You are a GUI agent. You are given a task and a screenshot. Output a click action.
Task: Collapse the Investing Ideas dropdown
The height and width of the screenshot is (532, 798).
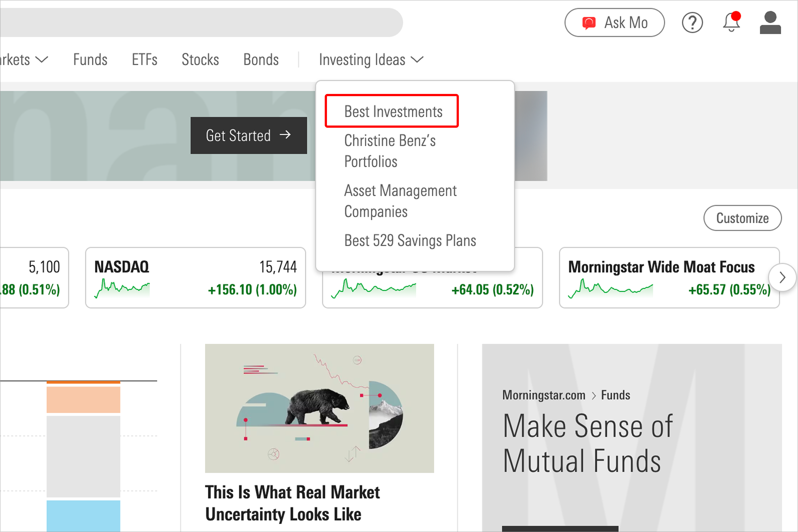pyautogui.click(x=371, y=60)
